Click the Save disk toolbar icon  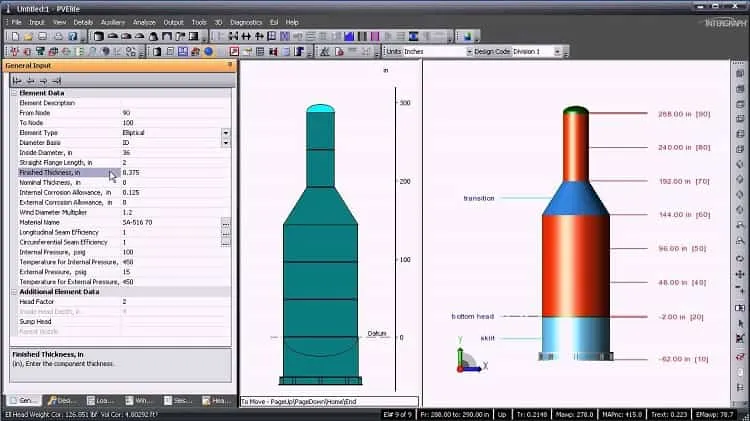point(43,36)
